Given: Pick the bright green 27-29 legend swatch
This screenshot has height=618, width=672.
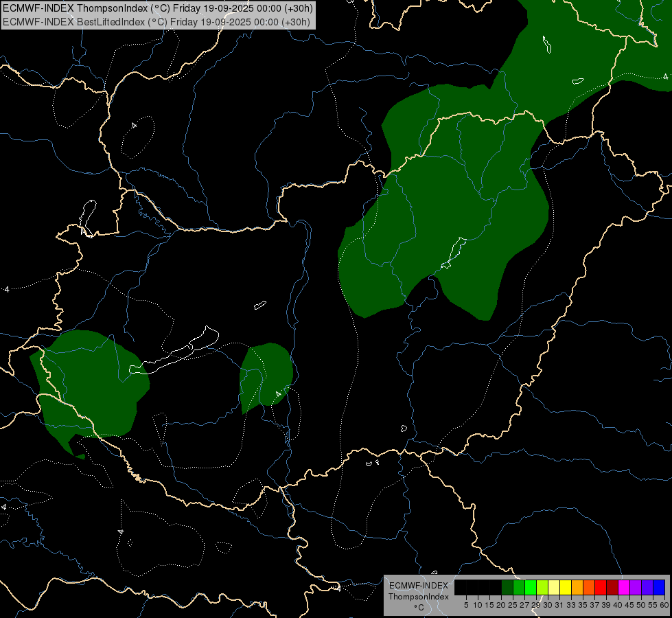Looking at the screenshot, I should [x=531, y=587].
